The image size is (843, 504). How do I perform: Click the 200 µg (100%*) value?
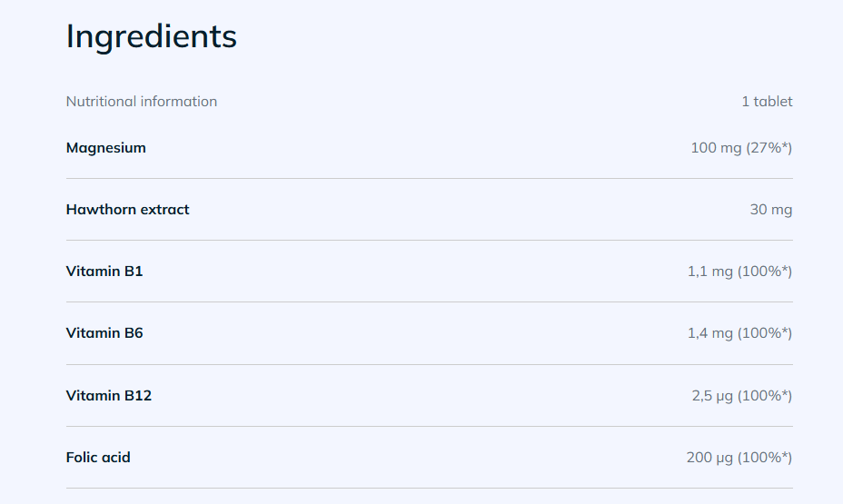coord(739,458)
